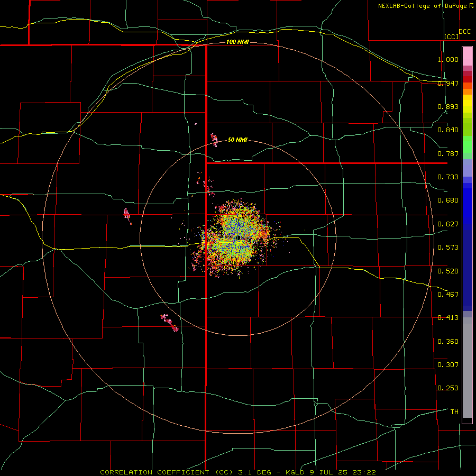Select the 0.840 scale value
The width and height of the screenshot is (476, 476).
pos(448,130)
